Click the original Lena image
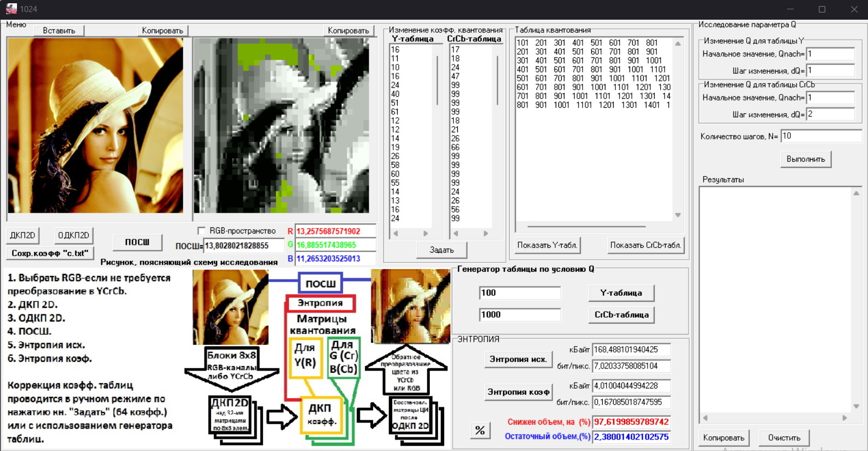 [95, 125]
